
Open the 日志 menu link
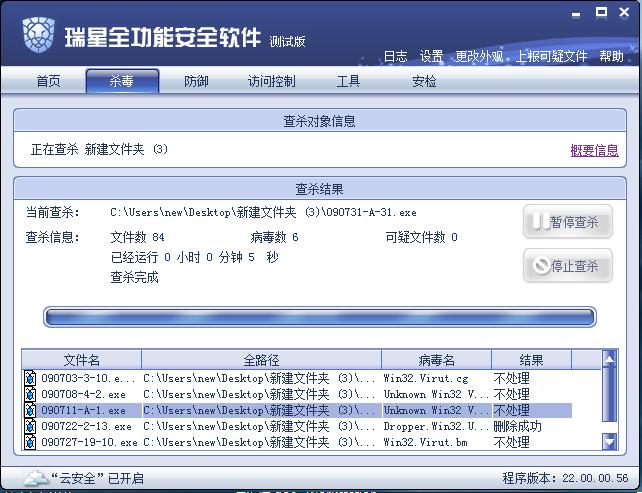[396, 56]
